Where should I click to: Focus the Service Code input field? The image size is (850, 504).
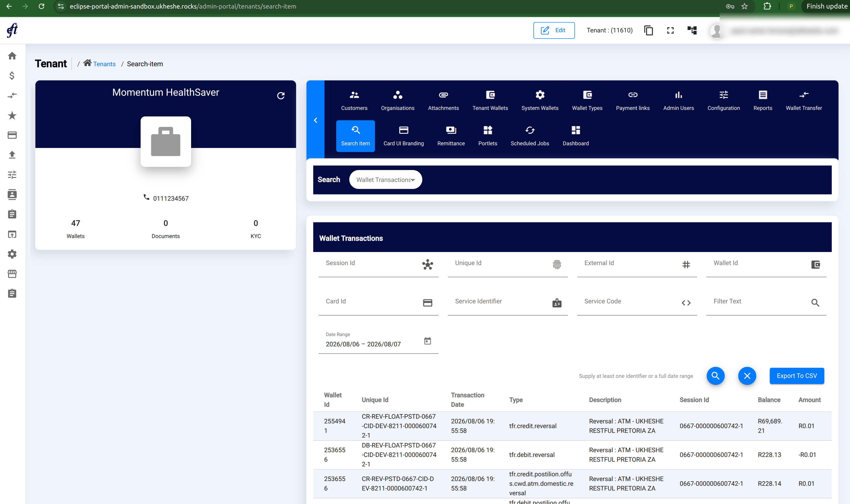click(x=637, y=303)
